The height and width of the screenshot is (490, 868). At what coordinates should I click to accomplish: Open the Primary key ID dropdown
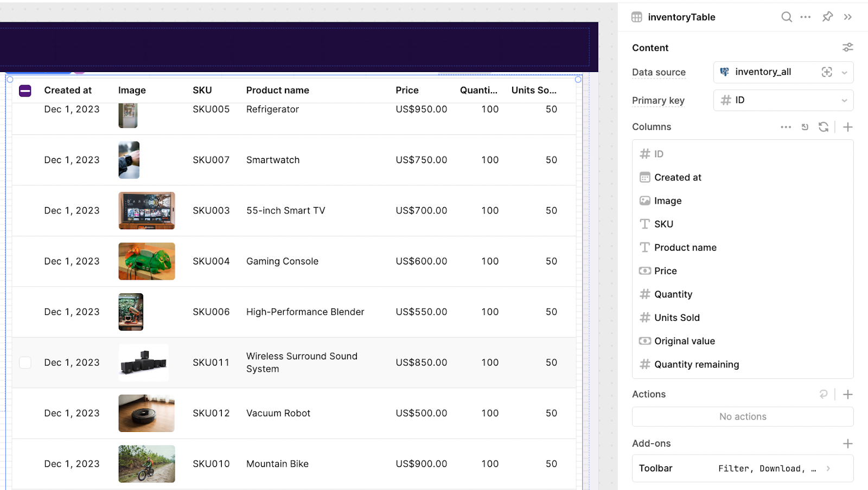pos(783,100)
